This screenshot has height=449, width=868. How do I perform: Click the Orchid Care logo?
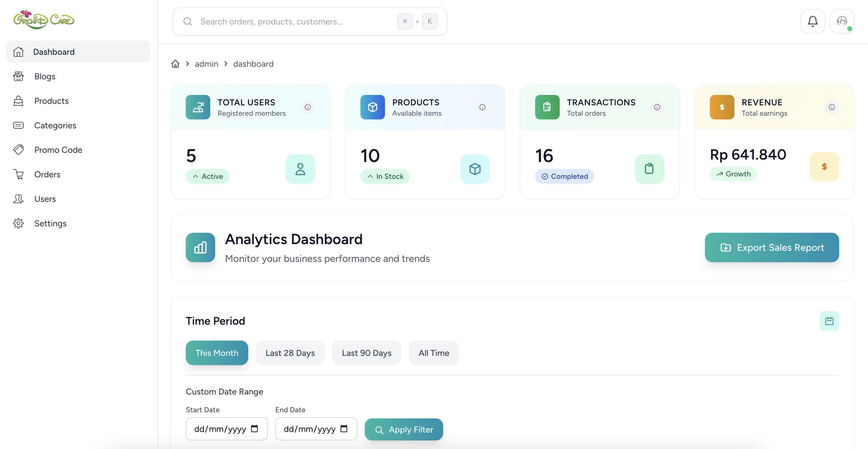tap(44, 19)
